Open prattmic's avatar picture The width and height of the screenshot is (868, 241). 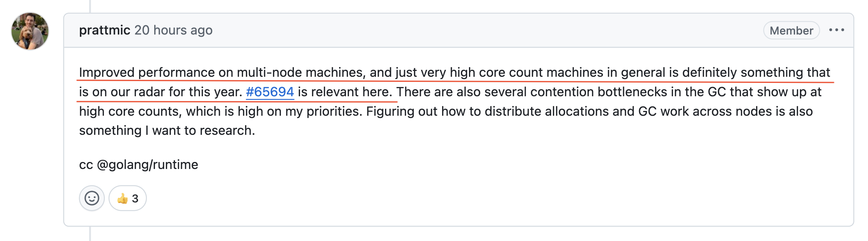[x=30, y=31]
